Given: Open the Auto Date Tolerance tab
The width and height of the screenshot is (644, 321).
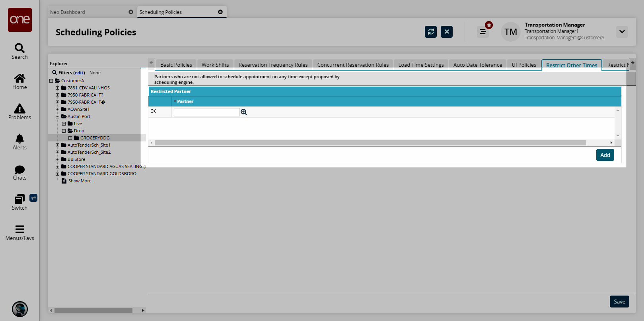Looking at the screenshot, I should tap(478, 65).
